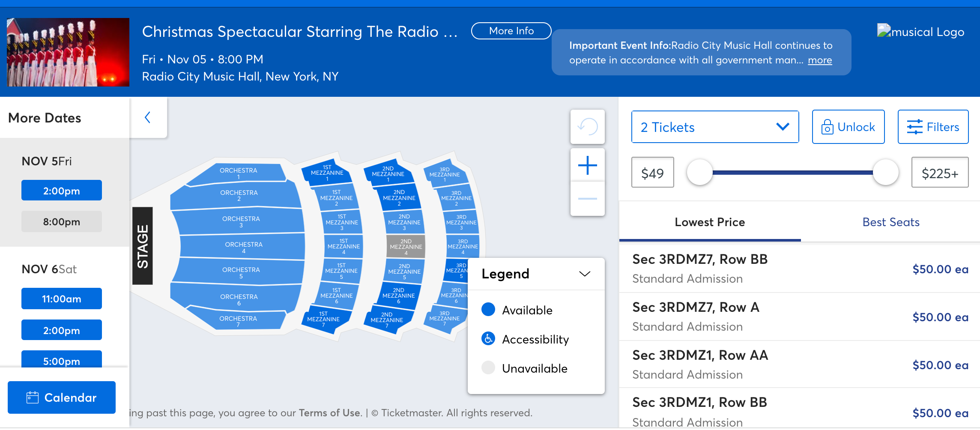Image resolution: width=980 pixels, height=430 pixels.
Task: Click the Unavailable gray legend dot
Action: (488, 367)
